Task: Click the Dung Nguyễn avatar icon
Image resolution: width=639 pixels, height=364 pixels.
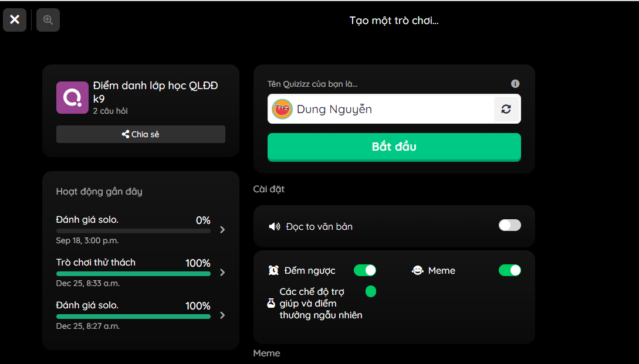Action: coord(282,109)
